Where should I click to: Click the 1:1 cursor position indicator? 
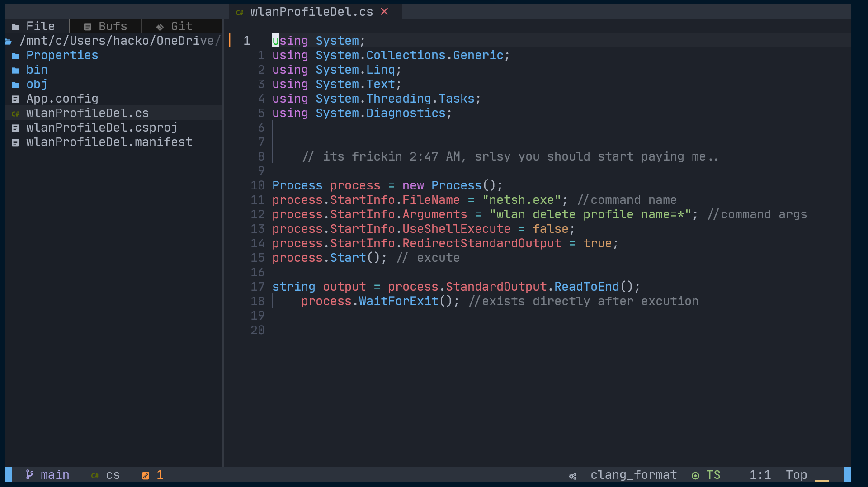[x=760, y=475]
